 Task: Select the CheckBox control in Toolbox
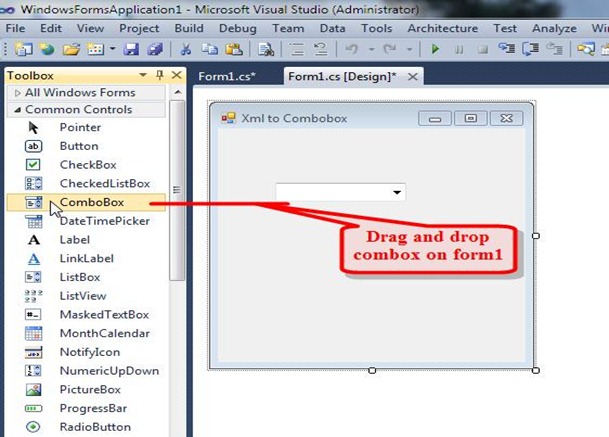pos(86,165)
